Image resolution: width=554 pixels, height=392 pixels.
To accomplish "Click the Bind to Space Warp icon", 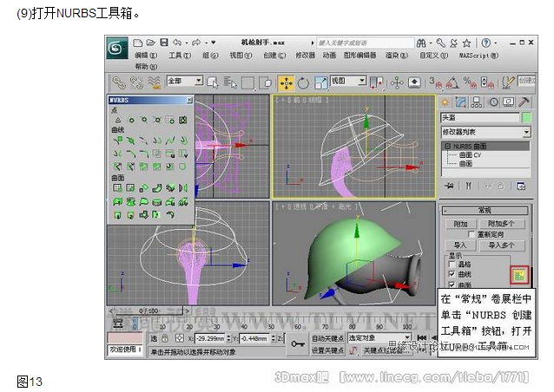I will [x=154, y=83].
